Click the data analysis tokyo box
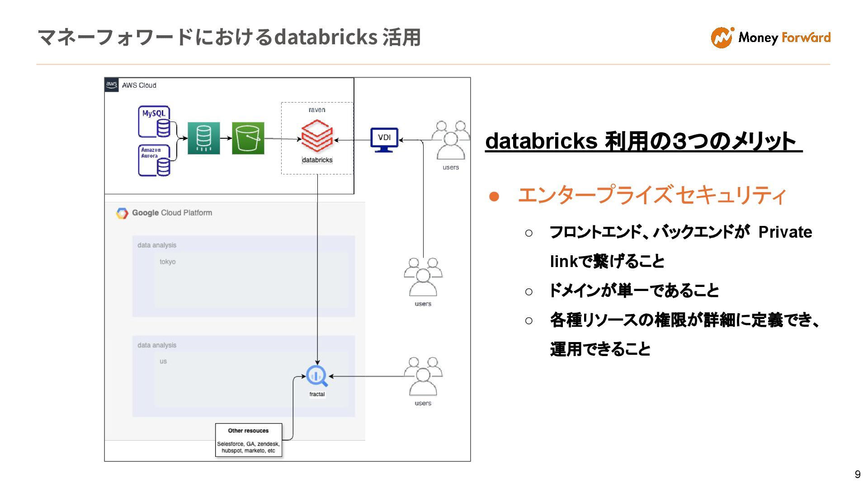868x488 pixels. click(x=243, y=276)
